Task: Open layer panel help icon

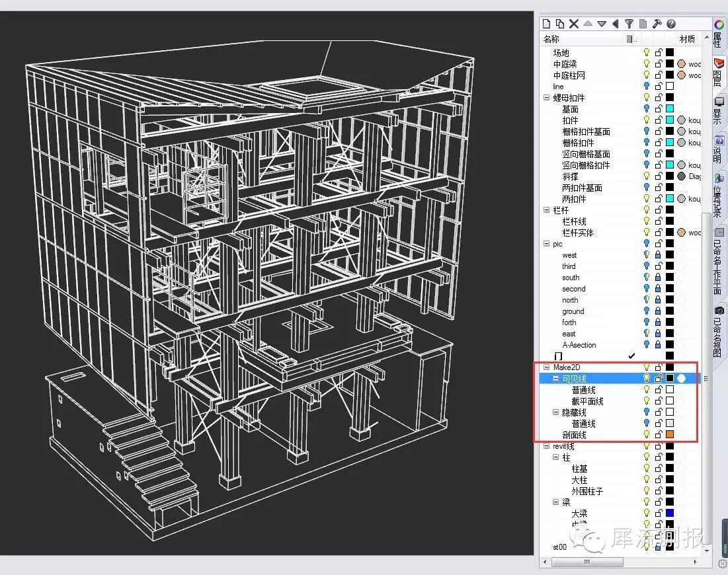Action: (671, 24)
